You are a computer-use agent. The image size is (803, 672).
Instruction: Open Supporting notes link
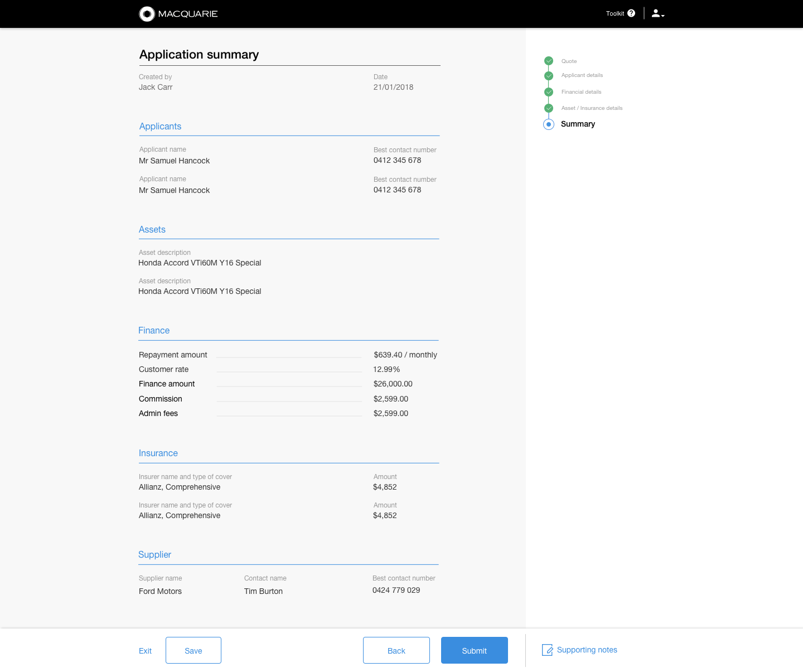(x=587, y=650)
